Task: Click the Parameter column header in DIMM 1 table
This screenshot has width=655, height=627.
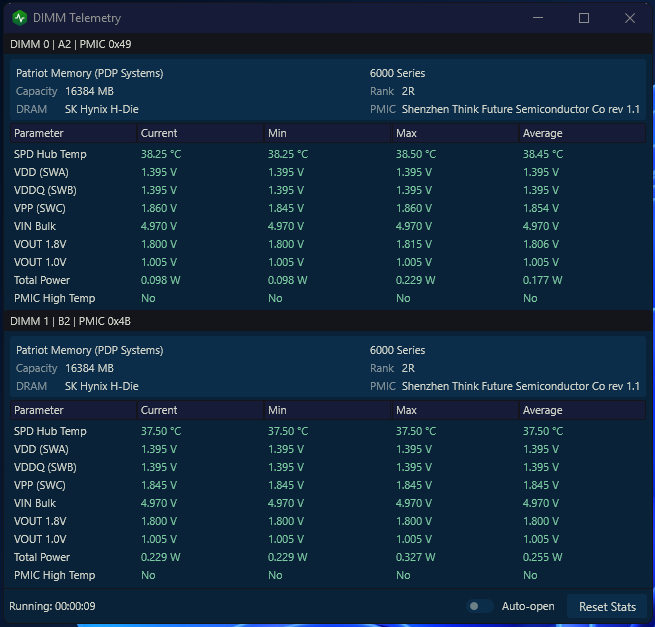Action: point(74,410)
